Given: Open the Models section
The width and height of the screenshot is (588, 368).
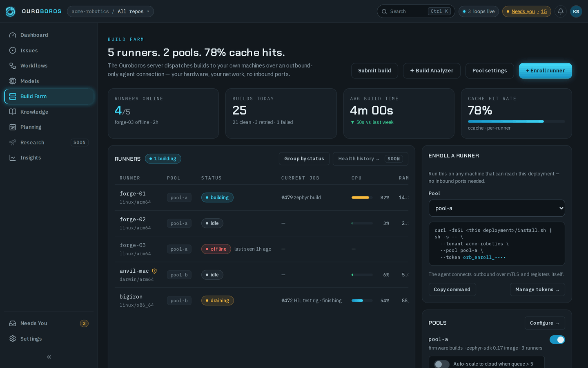Looking at the screenshot, I should pos(49,81).
